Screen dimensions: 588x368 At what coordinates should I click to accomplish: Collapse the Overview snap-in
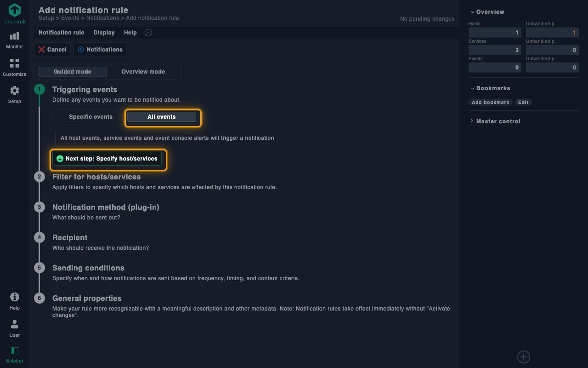(x=487, y=12)
